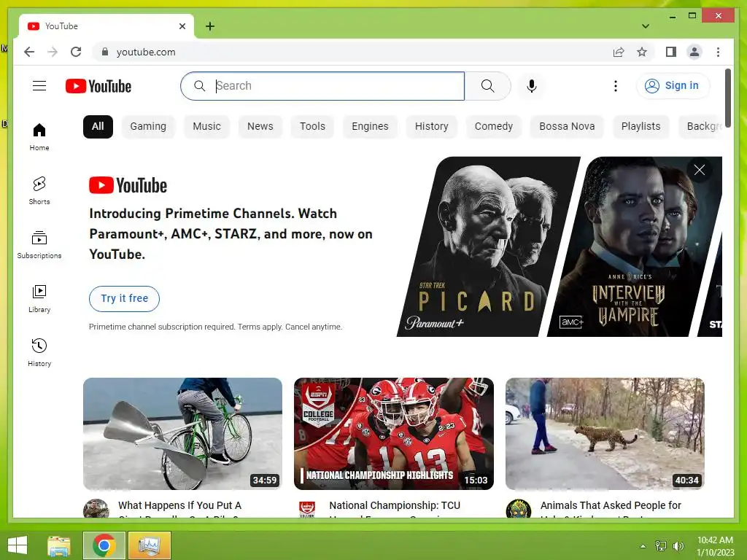
Task: Select the Music filter chip
Action: [206, 127]
